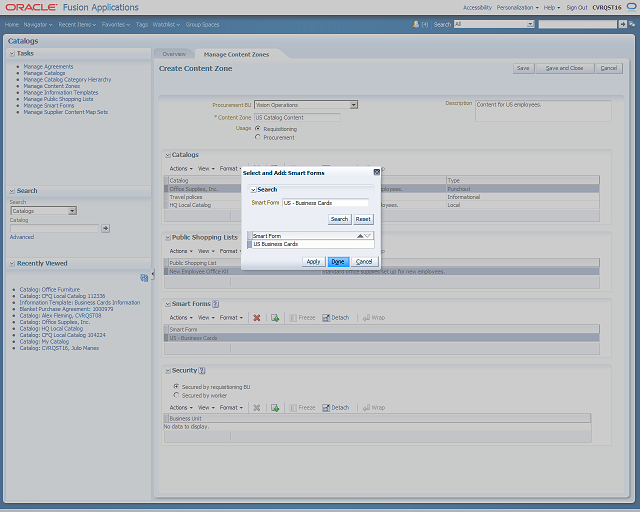The image size is (640, 512).
Task: Open the Manage Smart Forms task link
Action: [x=49, y=105]
